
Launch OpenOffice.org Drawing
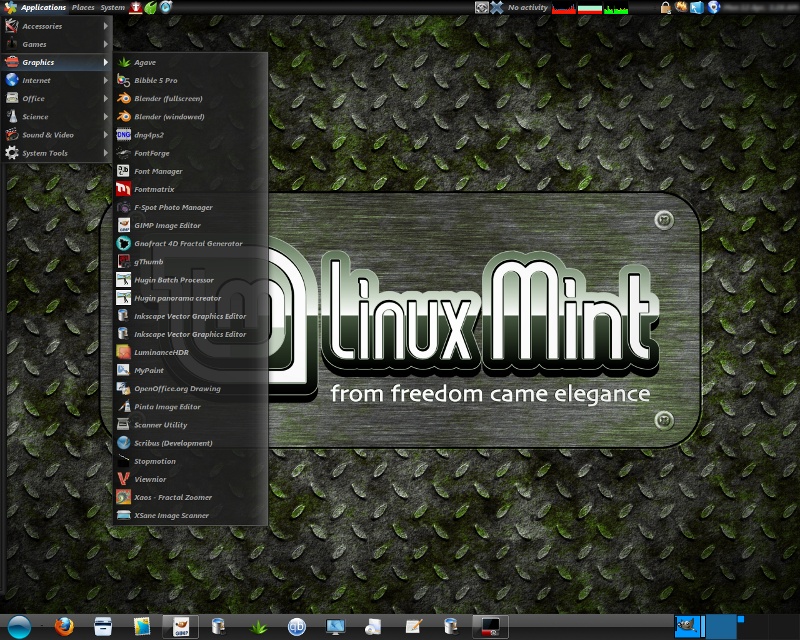tap(190, 388)
